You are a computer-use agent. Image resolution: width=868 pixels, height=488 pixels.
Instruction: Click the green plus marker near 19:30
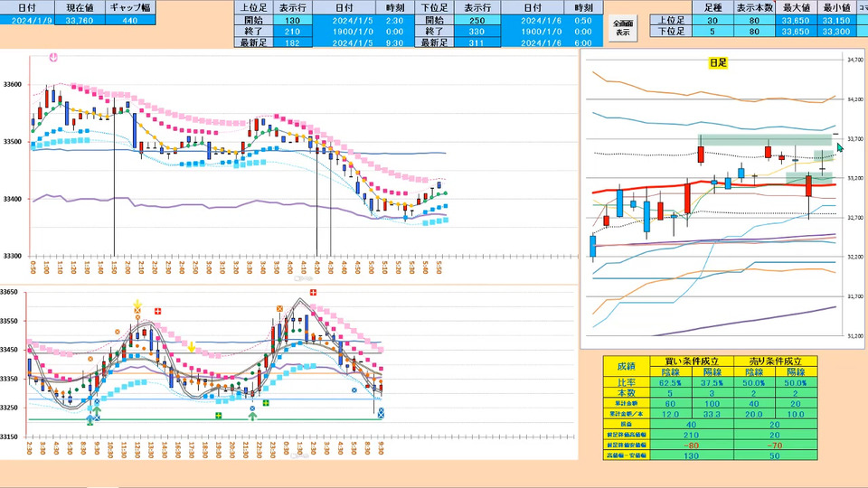click(x=219, y=416)
